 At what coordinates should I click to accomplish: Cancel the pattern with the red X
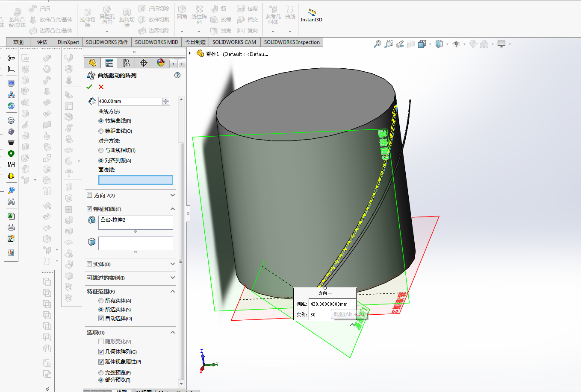point(101,87)
